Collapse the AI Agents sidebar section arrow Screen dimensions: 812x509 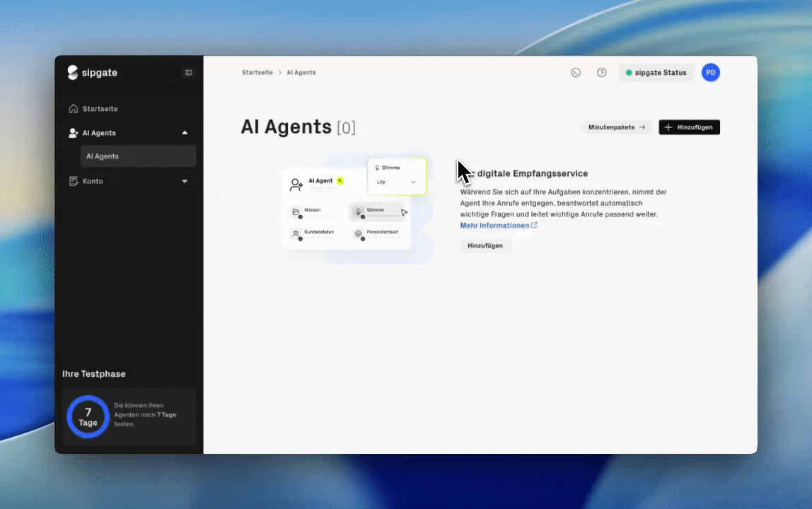(185, 133)
